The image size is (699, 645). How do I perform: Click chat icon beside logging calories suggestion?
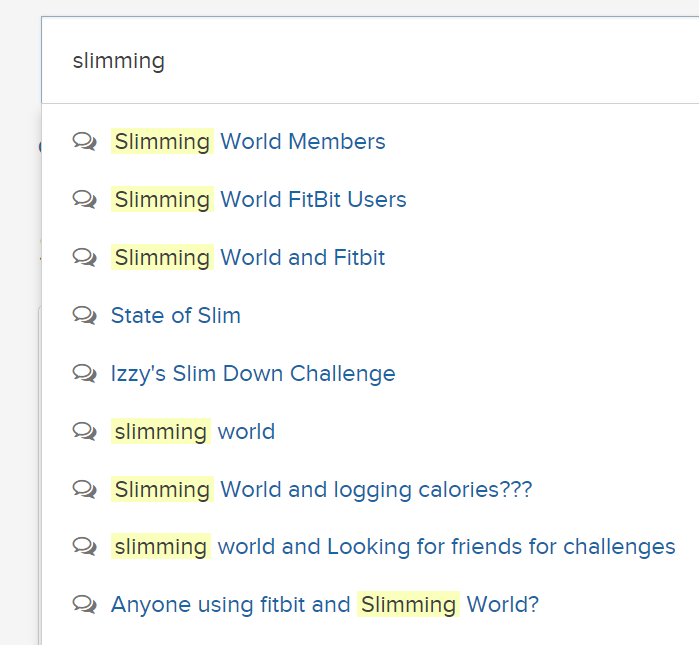coord(84,489)
